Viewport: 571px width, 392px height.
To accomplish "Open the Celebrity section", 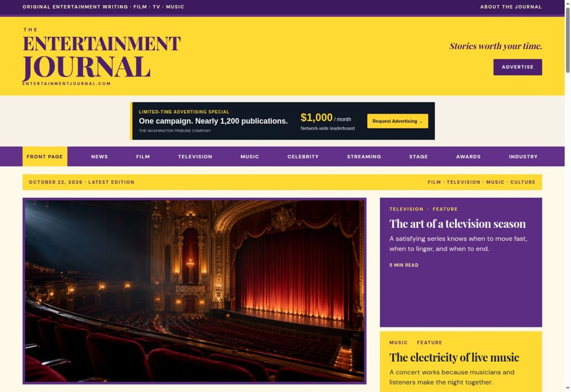I will 303,156.
